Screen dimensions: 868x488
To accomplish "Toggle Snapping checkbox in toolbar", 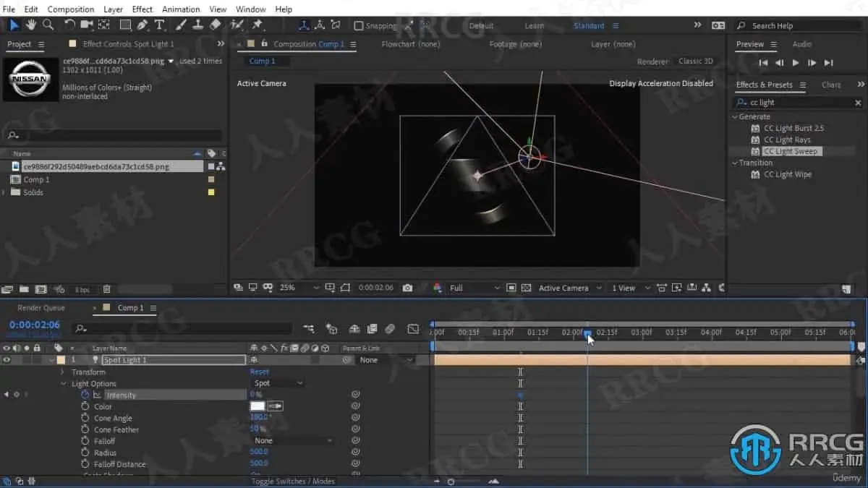I will pyautogui.click(x=358, y=25).
